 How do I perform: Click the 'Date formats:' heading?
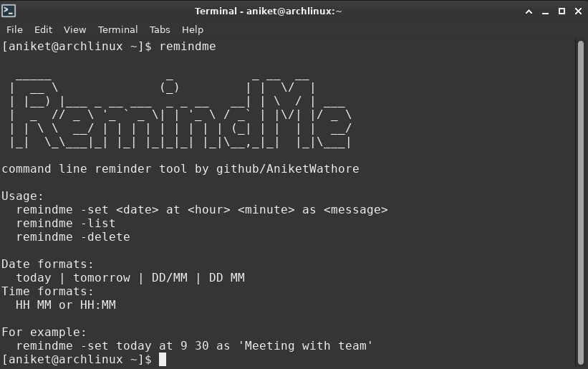[x=47, y=264]
